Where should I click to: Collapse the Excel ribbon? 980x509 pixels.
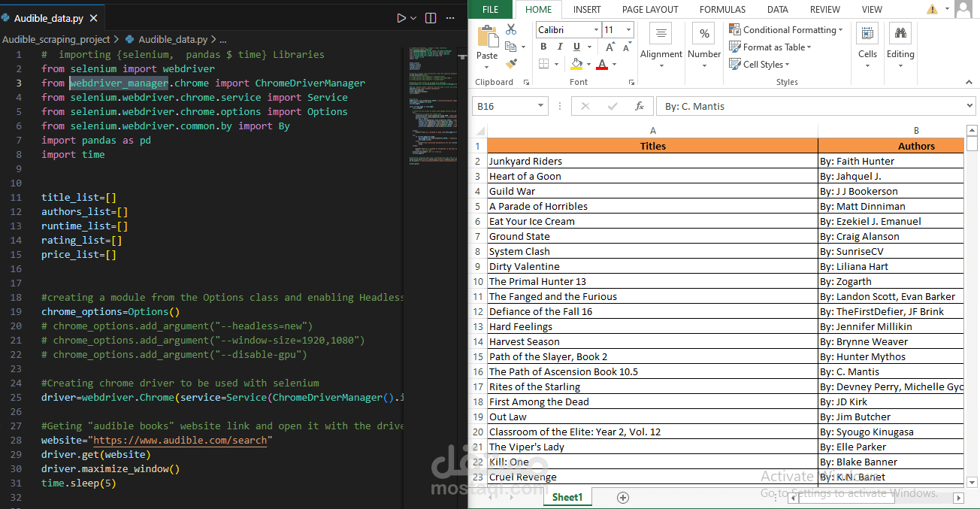969,83
